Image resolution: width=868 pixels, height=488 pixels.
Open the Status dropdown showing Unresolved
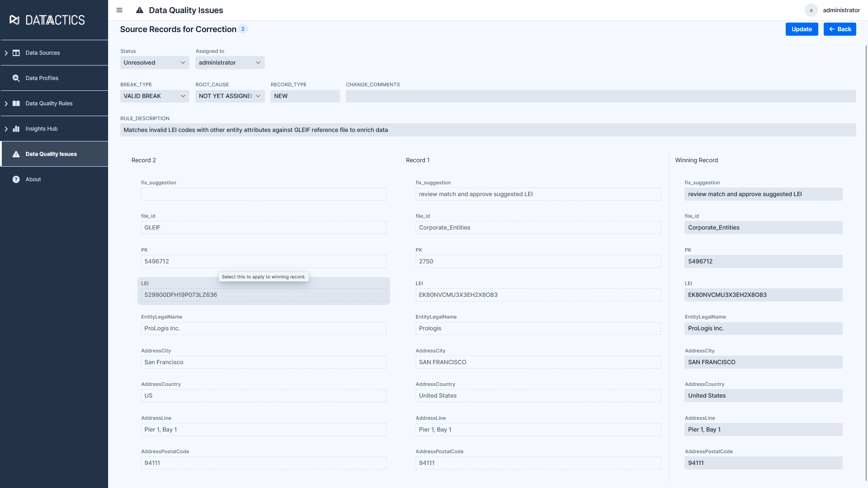pyautogui.click(x=154, y=62)
